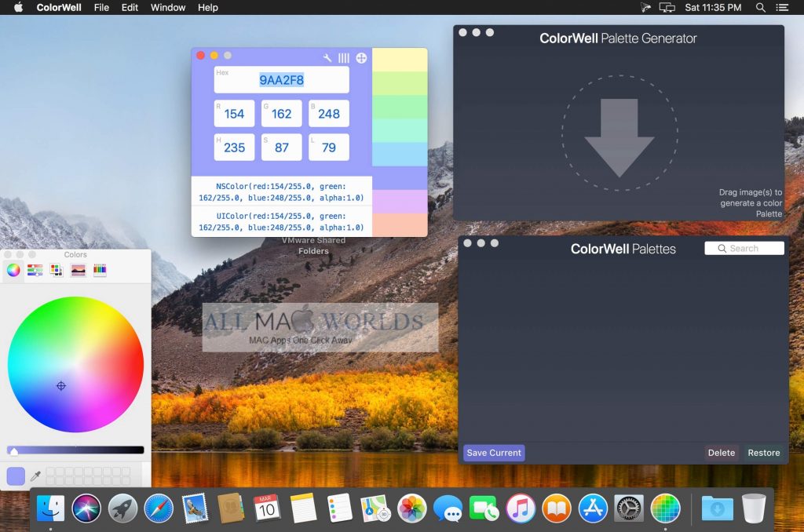Viewport: 804px width, 532px height.
Task: Click the Search field in ColorWell Palettes
Action: [x=744, y=249]
